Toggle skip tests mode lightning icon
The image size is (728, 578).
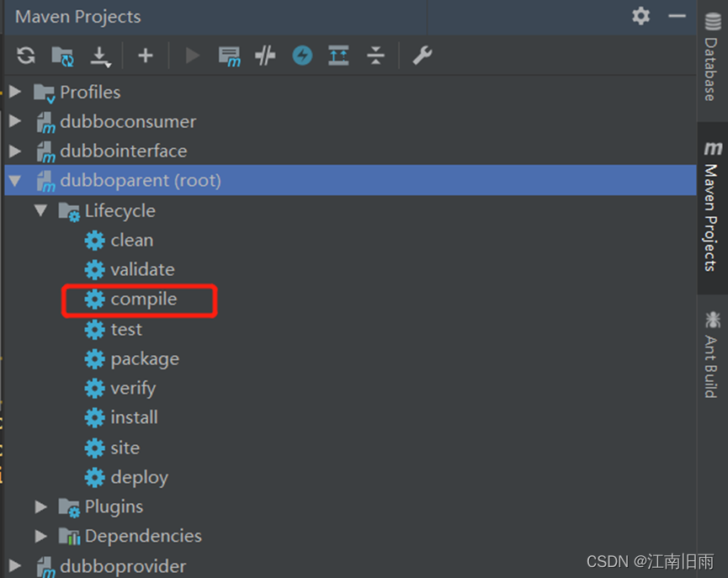(x=302, y=56)
